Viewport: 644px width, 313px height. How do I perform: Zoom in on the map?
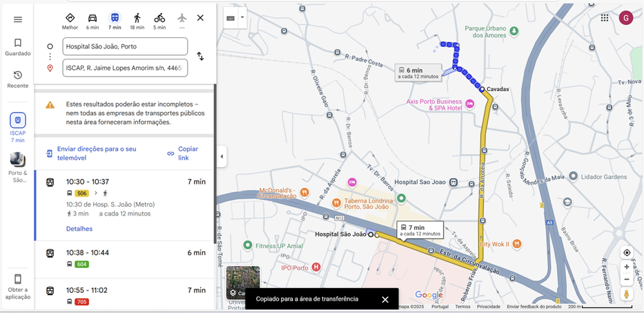626,267
